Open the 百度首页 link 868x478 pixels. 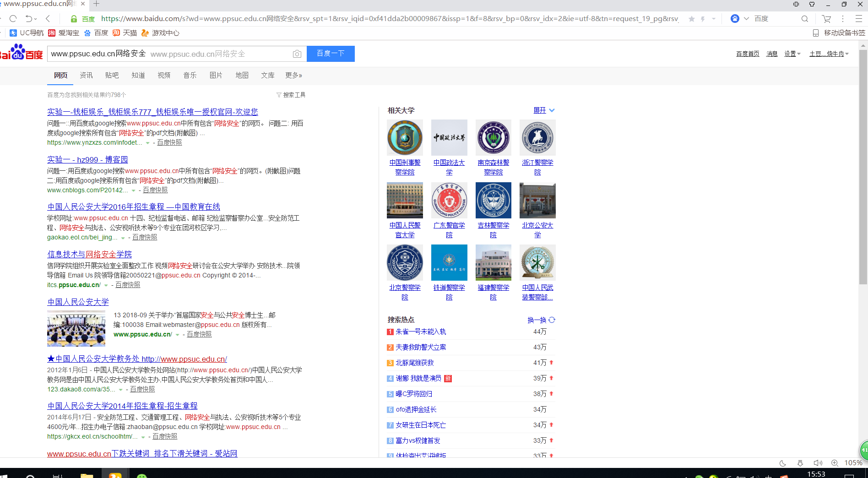748,54
